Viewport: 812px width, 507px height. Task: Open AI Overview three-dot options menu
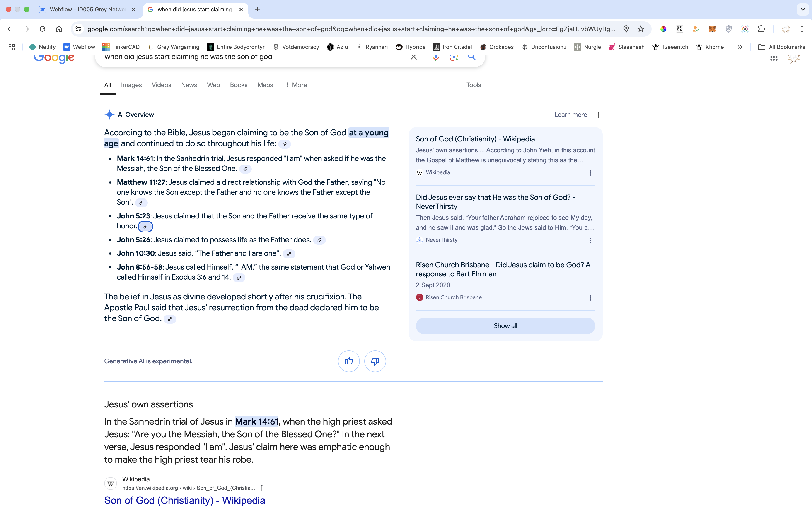(x=598, y=115)
